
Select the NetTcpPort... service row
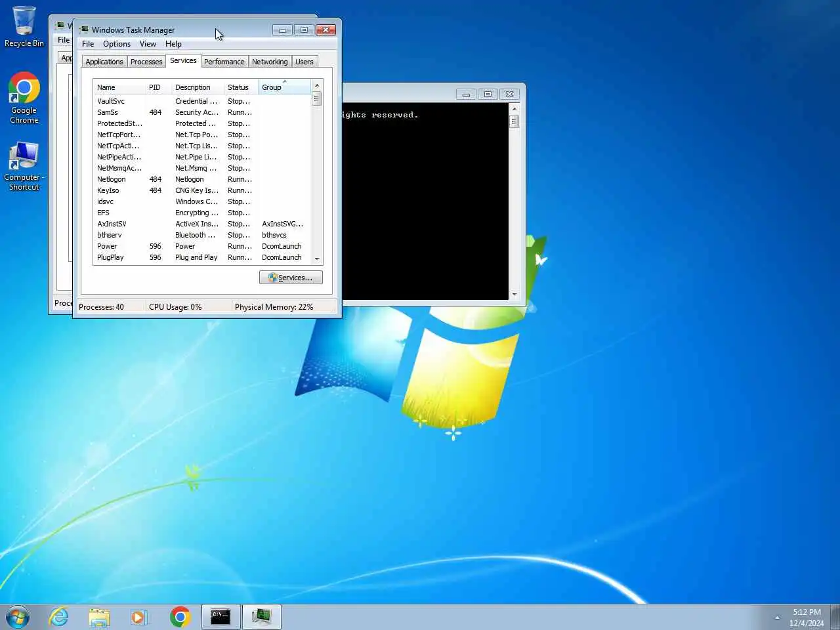(202, 135)
